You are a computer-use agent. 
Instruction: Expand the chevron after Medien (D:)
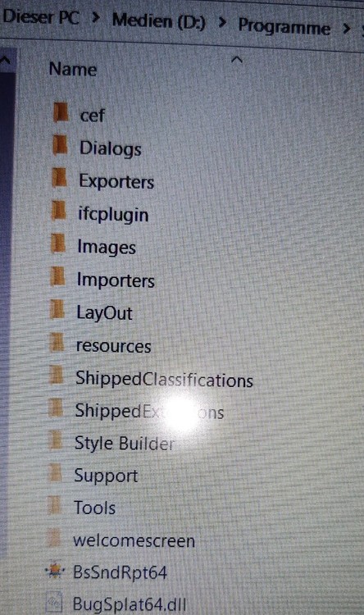click(x=222, y=22)
